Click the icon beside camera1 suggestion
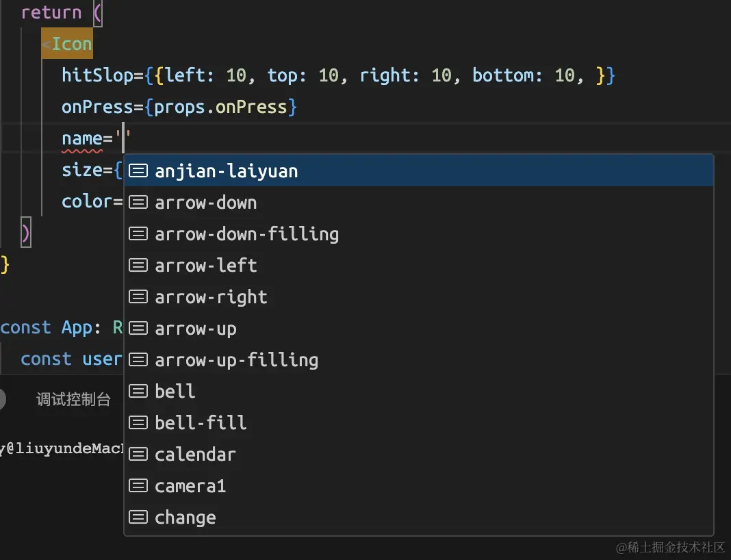Image resolution: width=731 pixels, height=560 pixels. (x=138, y=486)
